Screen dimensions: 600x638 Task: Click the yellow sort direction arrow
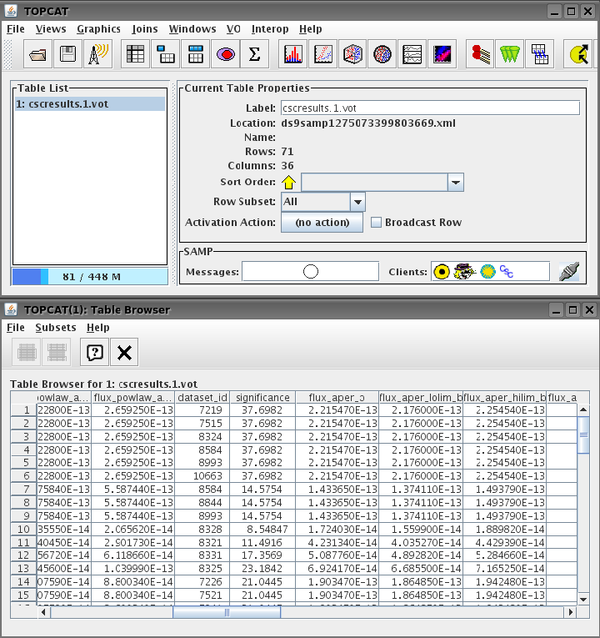coord(289,182)
